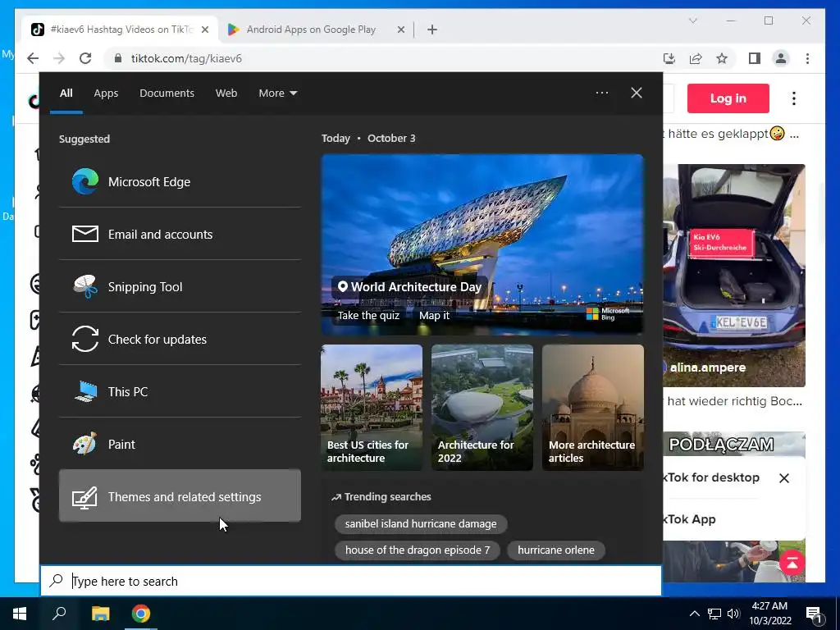
Task: Open Email and accounts settings
Action: [180, 234]
